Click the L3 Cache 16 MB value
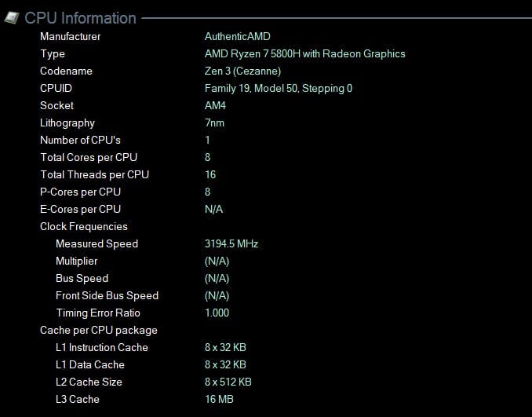This screenshot has height=417, width=532. click(x=219, y=399)
